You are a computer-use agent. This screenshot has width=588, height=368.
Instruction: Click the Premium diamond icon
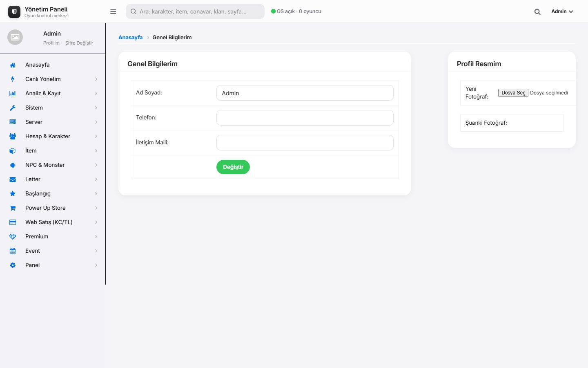(13, 237)
